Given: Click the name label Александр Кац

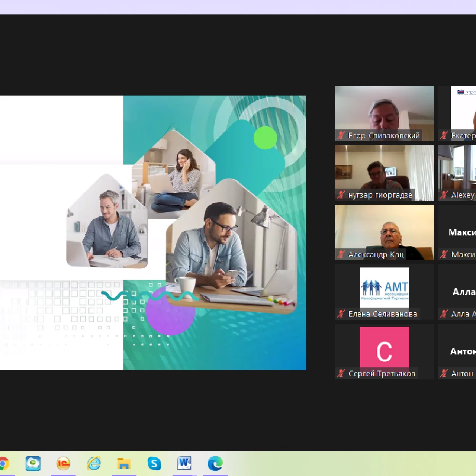Looking at the screenshot, I should point(376,255).
